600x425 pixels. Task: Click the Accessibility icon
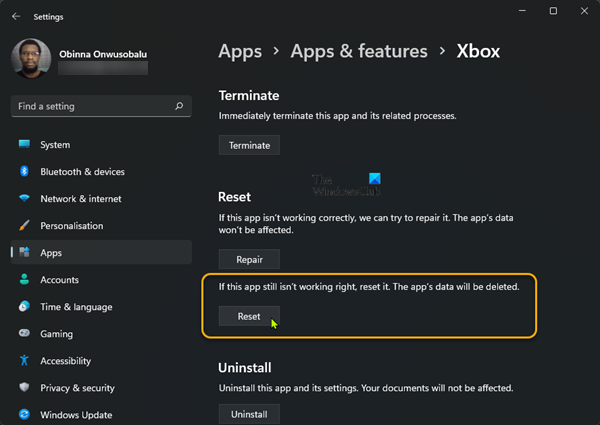tap(24, 361)
